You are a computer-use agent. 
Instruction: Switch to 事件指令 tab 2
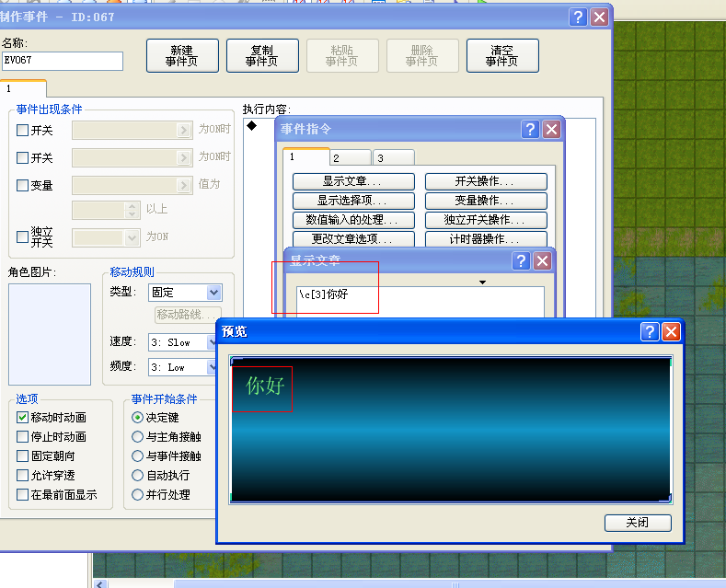(x=351, y=158)
